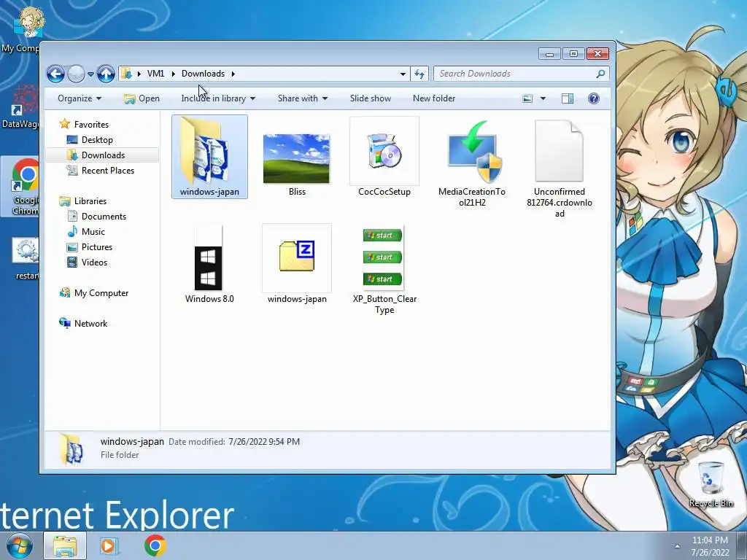The width and height of the screenshot is (747, 560).
Task: Select the XP_Button_ClearType image
Action: click(x=384, y=257)
